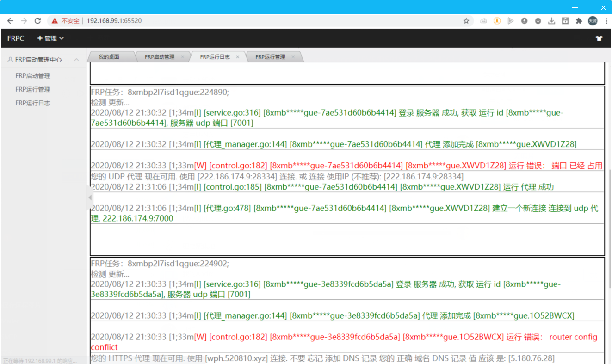Collapse the sidebar using the left arrow handle
This screenshot has height=364, width=612.
(x=90, y=198)
